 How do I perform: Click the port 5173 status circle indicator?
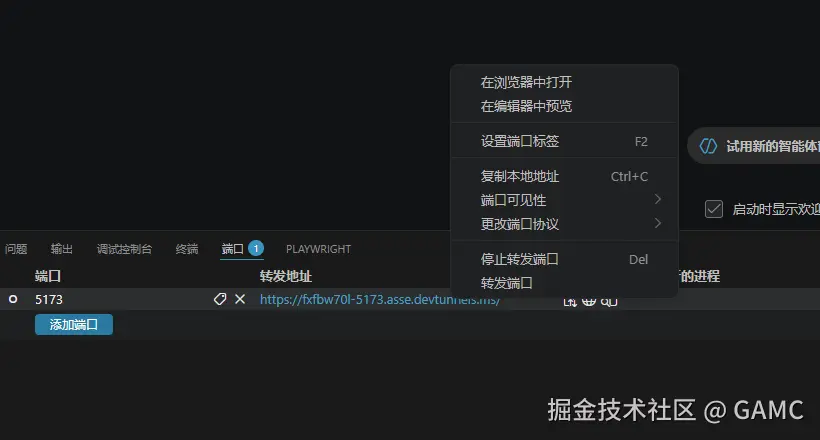[13, 299]
